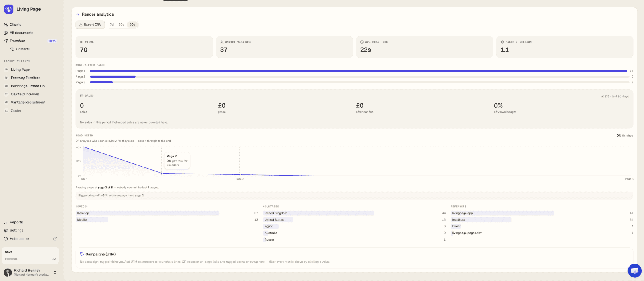This screenshot has height=281, width=644.
Task: Filter by livingpage.pages.dev referrer
Action: [542, 233]
